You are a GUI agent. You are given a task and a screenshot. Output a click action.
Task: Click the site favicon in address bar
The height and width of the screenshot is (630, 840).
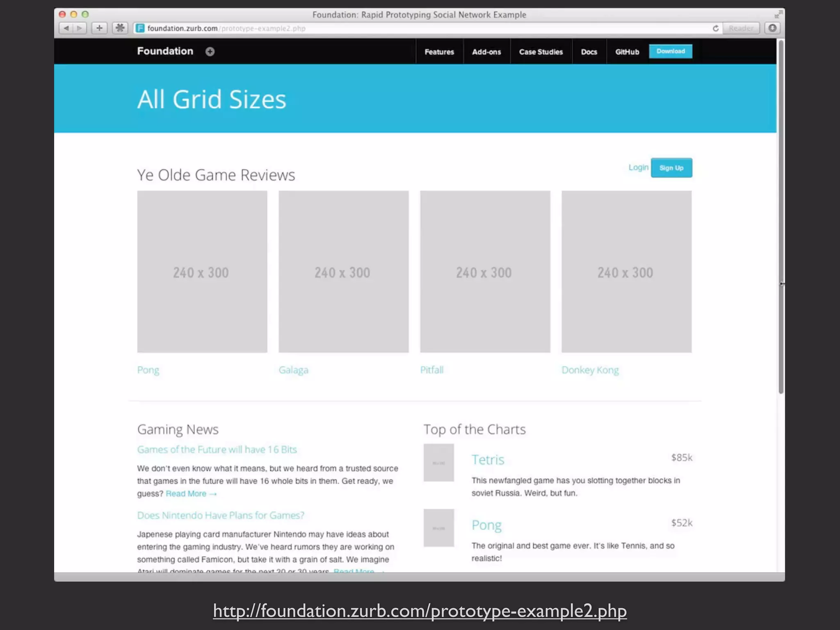point(140,28)
